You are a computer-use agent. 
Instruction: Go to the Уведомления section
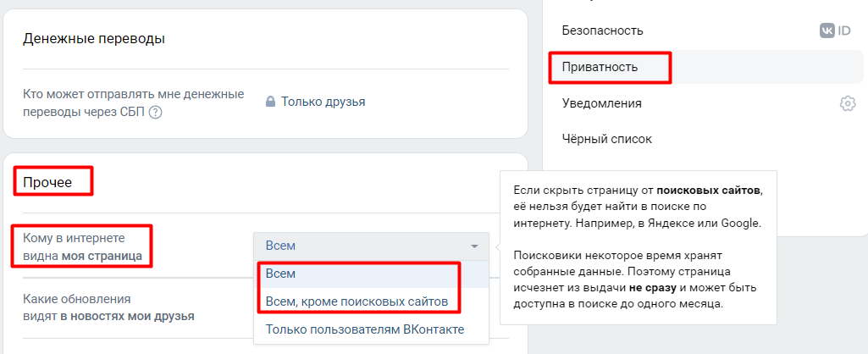tap(601, 103)
